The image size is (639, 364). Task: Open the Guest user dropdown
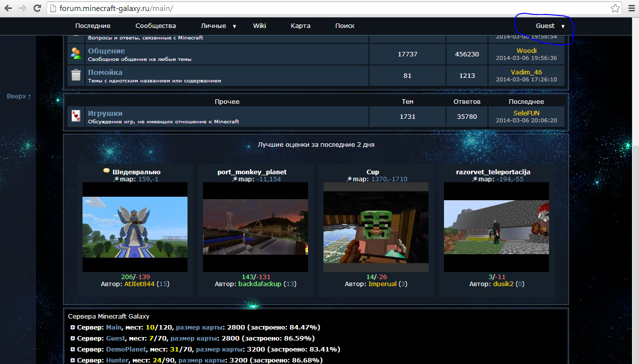550,26
